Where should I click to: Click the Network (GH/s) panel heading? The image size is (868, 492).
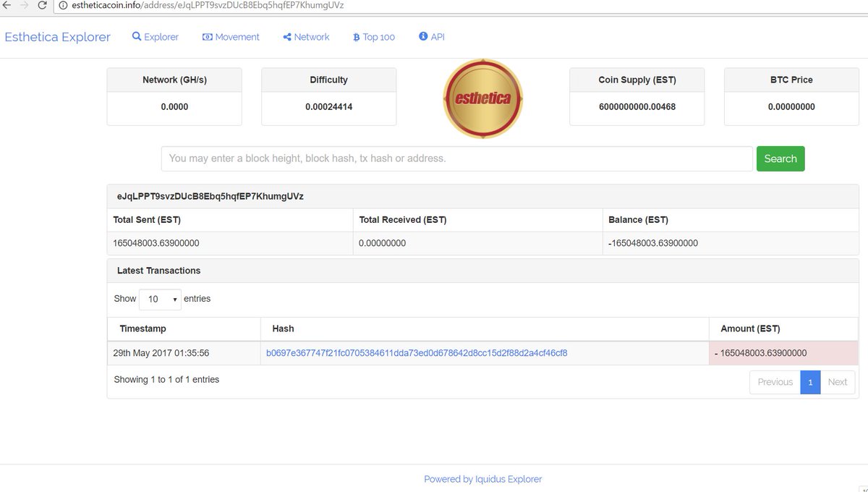tap(174, 80)
